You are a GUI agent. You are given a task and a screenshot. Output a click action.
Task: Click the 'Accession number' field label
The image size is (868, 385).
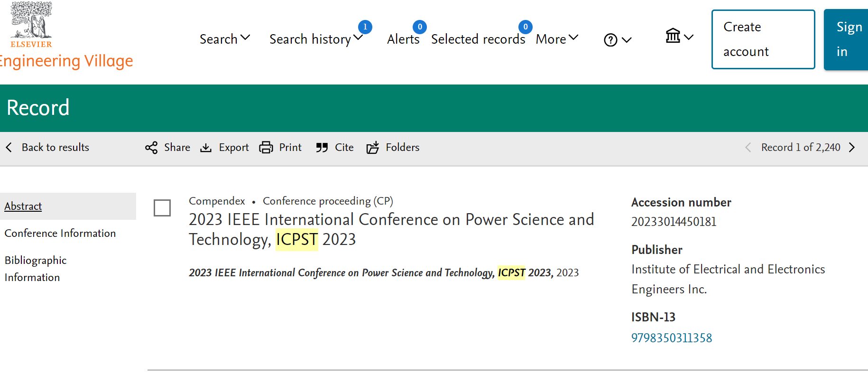tap(681, 202)
